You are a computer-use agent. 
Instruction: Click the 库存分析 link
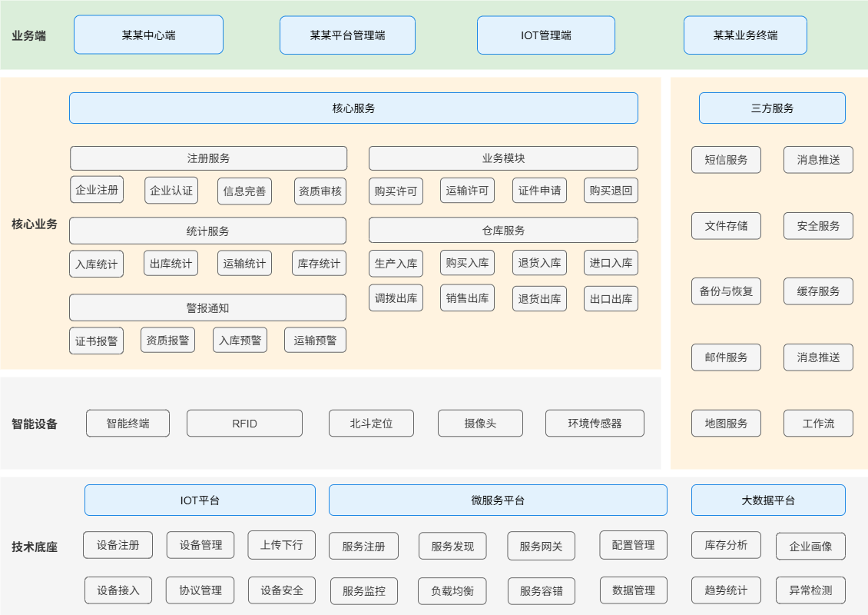pos(726,544)
